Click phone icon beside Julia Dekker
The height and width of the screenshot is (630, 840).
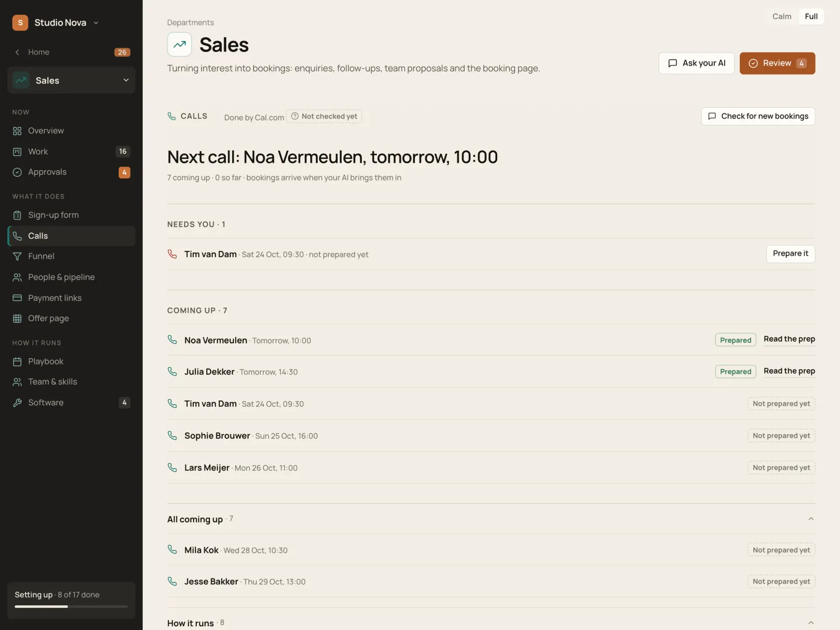(x=172, y=371)
